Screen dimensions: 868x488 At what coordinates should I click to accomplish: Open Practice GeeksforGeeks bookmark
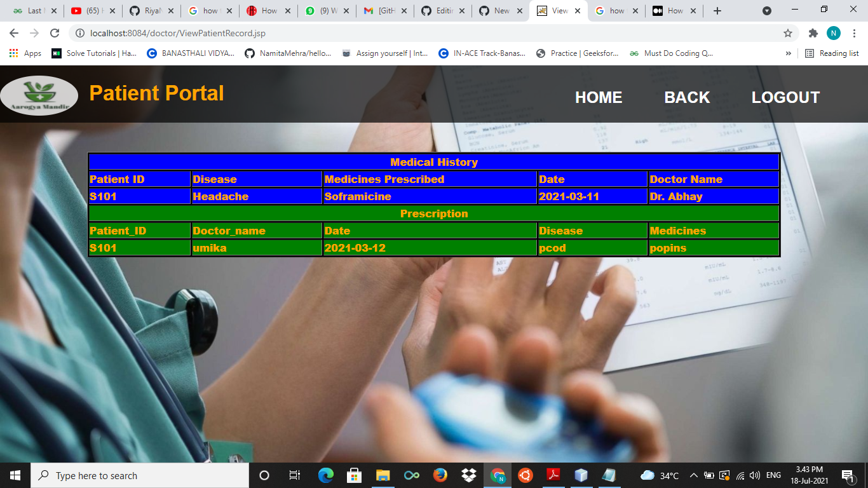point(577,53)
